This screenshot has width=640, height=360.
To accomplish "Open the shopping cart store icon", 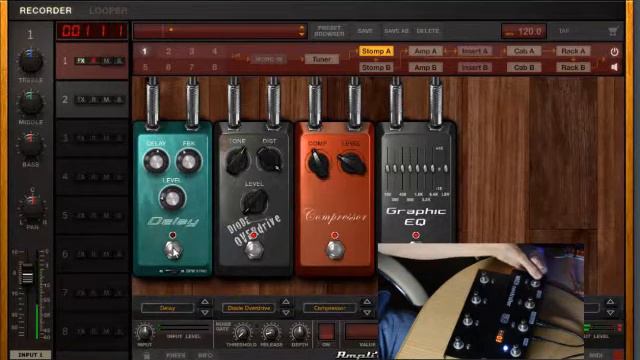I will [613, 31].
